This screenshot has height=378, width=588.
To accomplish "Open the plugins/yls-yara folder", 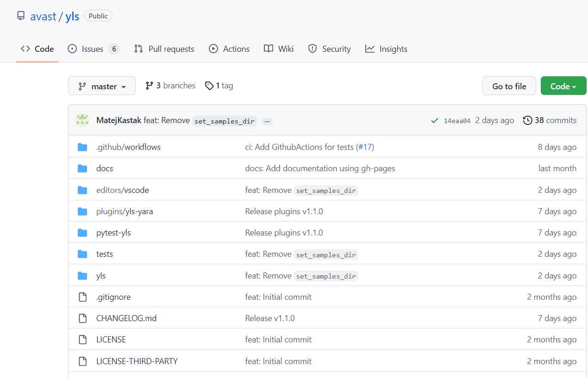I will coord(124,211).
